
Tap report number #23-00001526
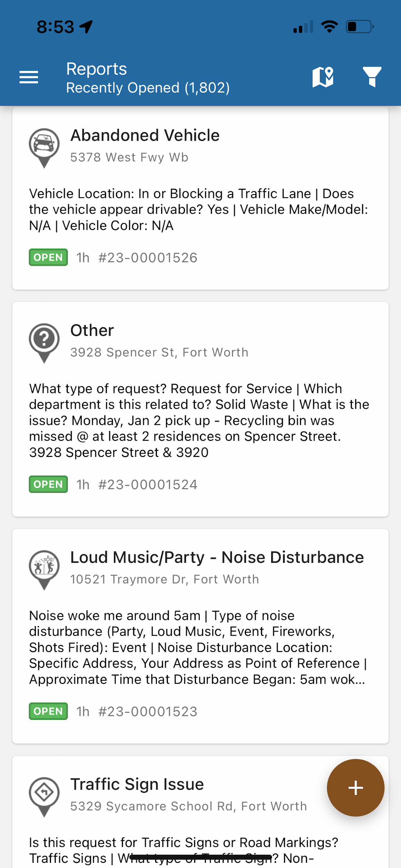coord(148,258)
